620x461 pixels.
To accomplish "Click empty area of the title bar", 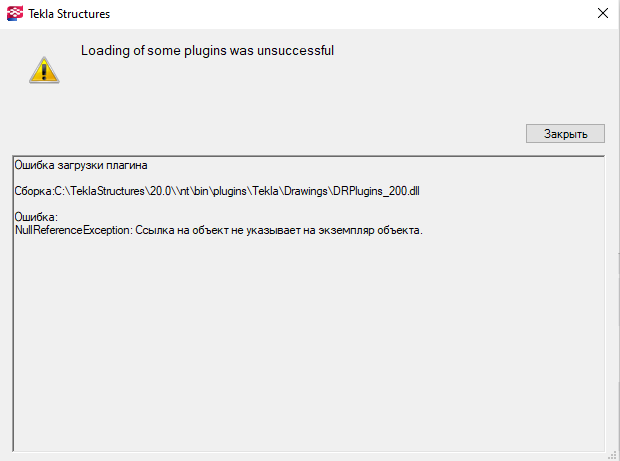I will pyautogui.click(x=350, y=14).
